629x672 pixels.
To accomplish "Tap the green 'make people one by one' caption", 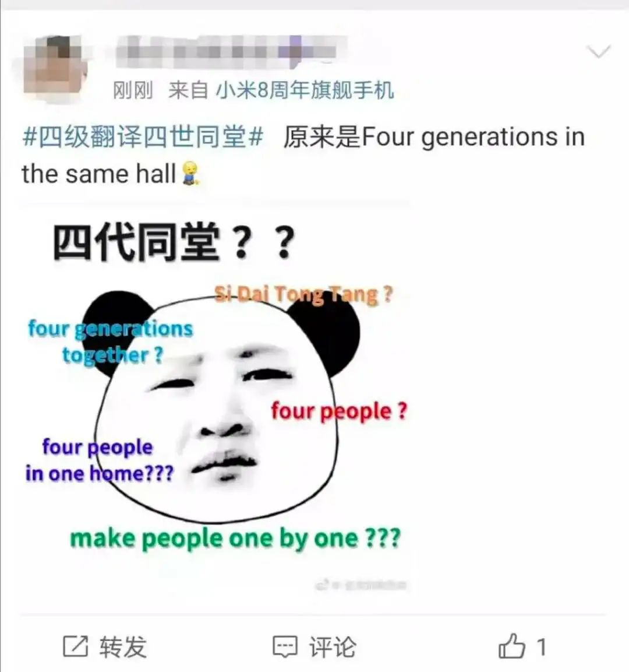I will point(235,539).
